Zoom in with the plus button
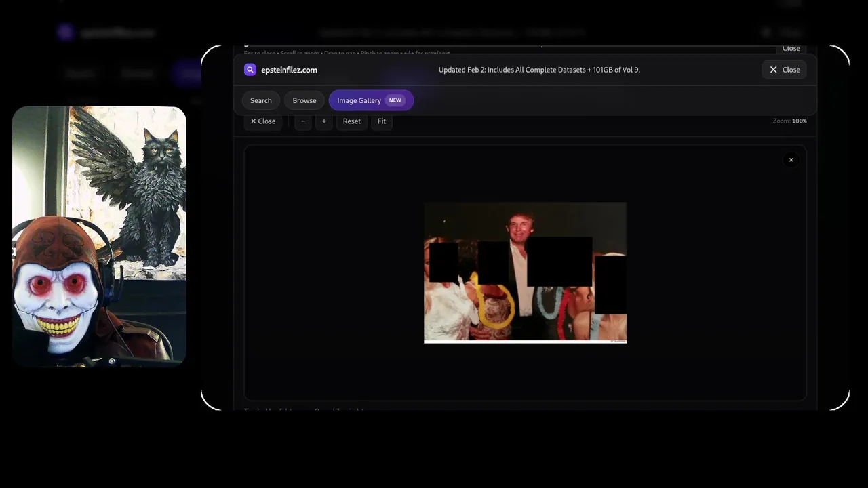The height and width of the screenshot is (488, 868). 324,121
